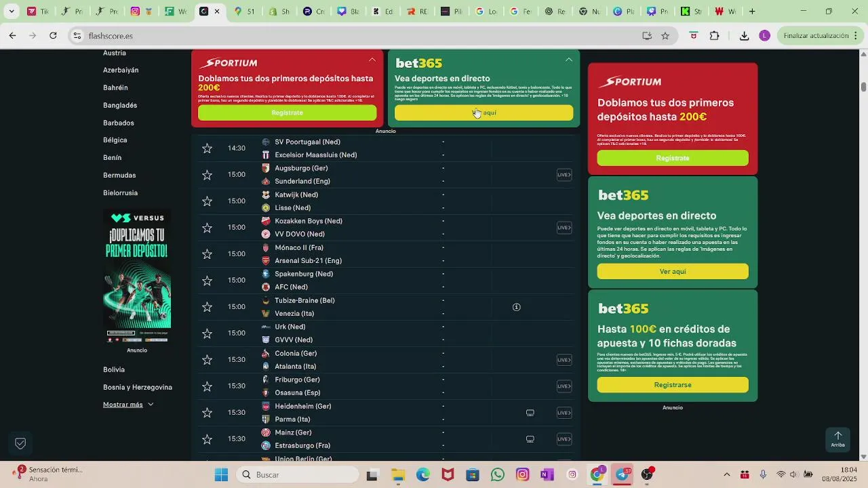Viewport: 868px width, 488px height.
Task: Go back in browser history
Action: [x=12, y=36]
